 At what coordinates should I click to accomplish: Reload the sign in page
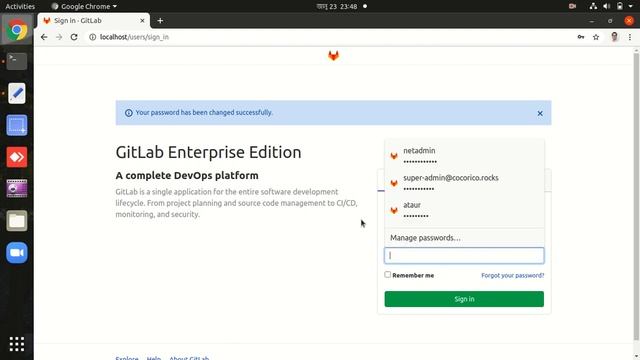pos(74,37)
